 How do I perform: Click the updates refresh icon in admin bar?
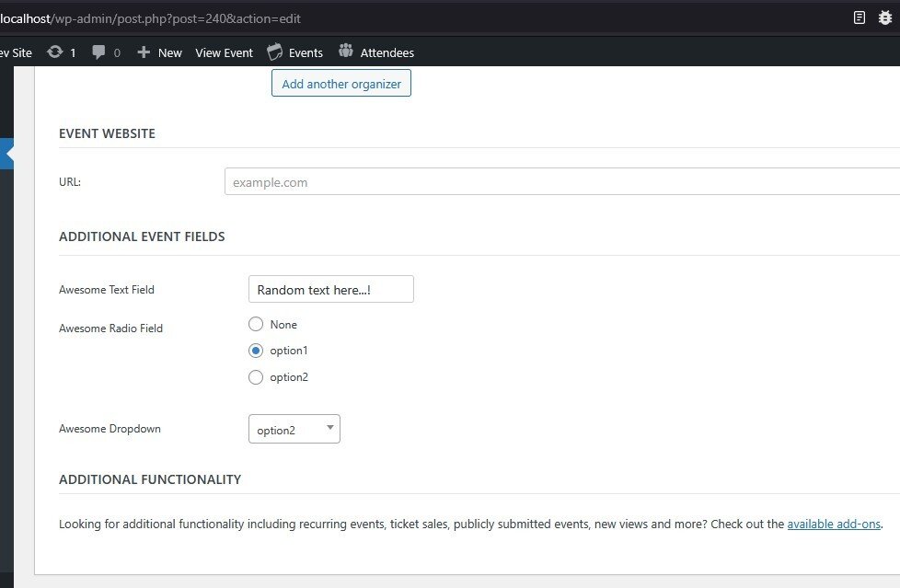[55, 52]
